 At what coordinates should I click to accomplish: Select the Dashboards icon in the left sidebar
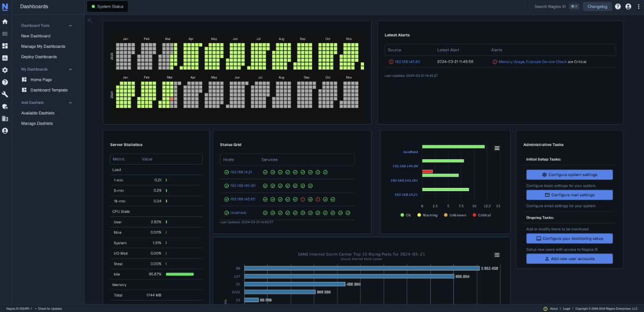pyautogui.click(x=6, y=46)
